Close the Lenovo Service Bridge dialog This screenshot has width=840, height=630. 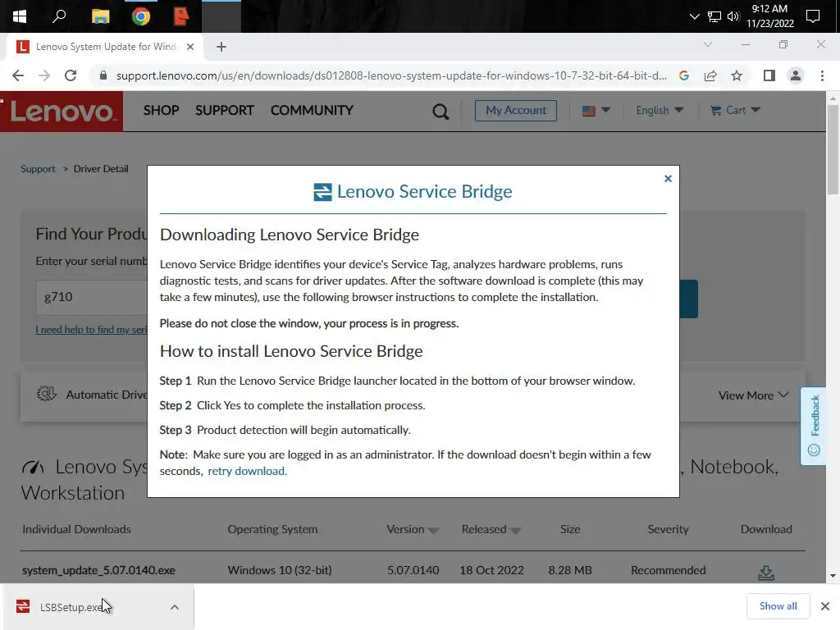(x=668, y=178)
